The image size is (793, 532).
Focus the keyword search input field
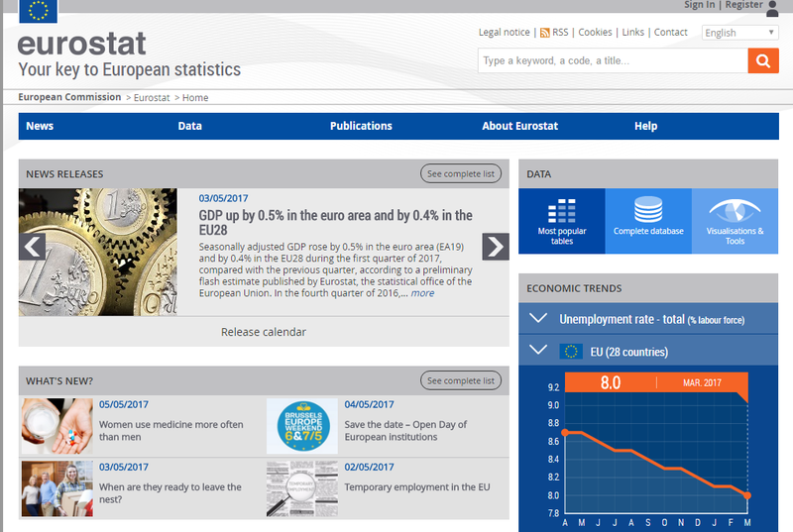[x=613, y=60]
